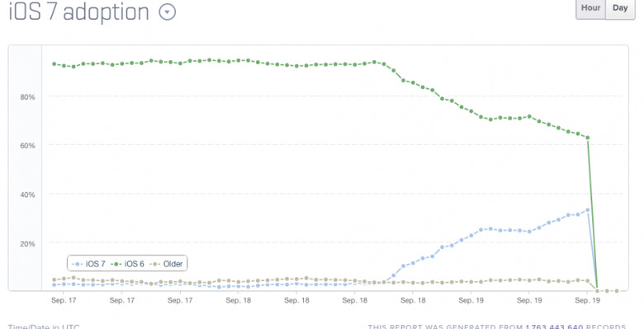Click the first Sep. 18 axis label
Image resolution: width=644 pixels, height=329 pixels.
click(239, 300)
